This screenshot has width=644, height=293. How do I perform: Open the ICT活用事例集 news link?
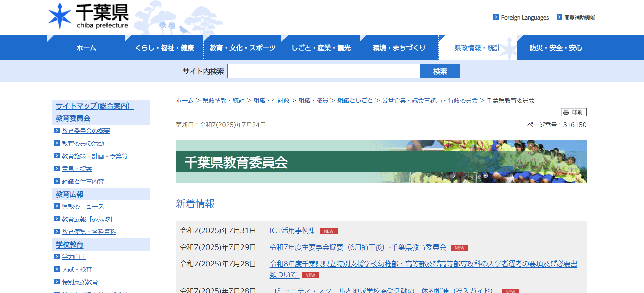pos(294,231)
